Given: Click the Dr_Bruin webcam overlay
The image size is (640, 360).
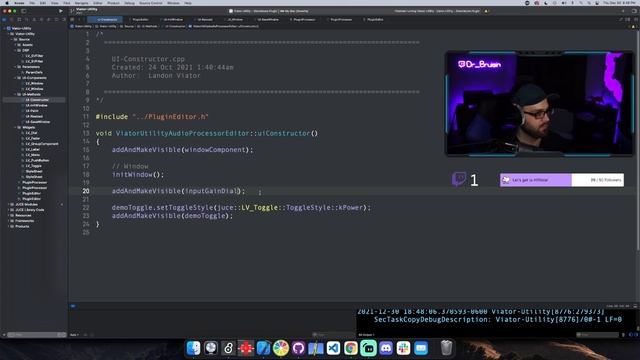Looking at the screenshot, I should click(539, 104).
